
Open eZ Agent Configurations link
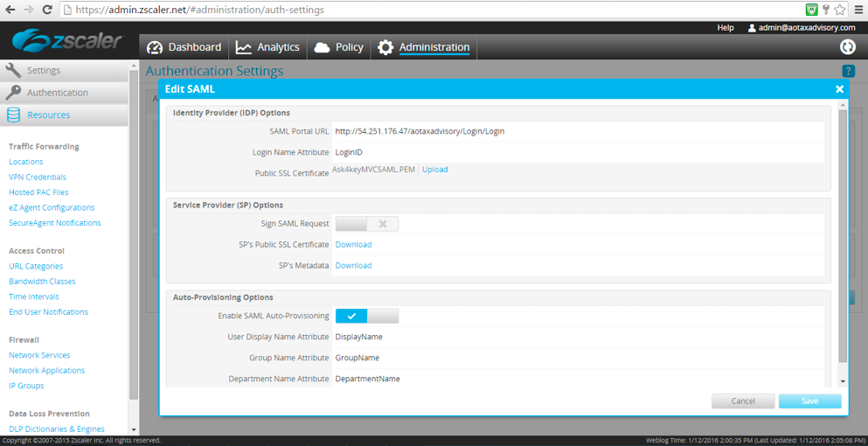point(52,208)
